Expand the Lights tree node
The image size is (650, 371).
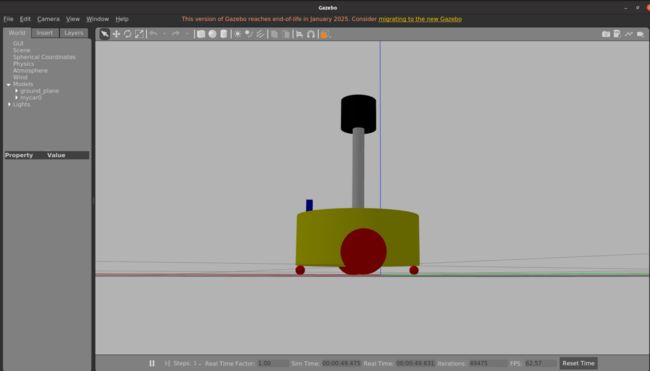(9, 104)
